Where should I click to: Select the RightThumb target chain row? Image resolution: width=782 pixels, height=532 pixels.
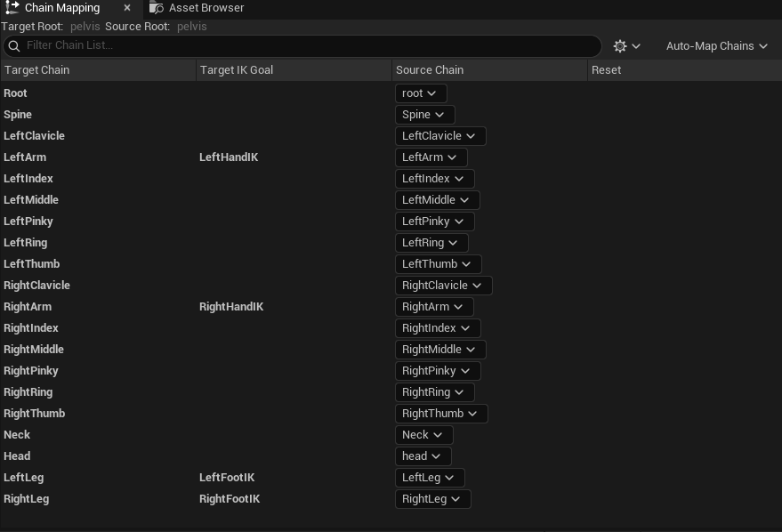point(35,414)
